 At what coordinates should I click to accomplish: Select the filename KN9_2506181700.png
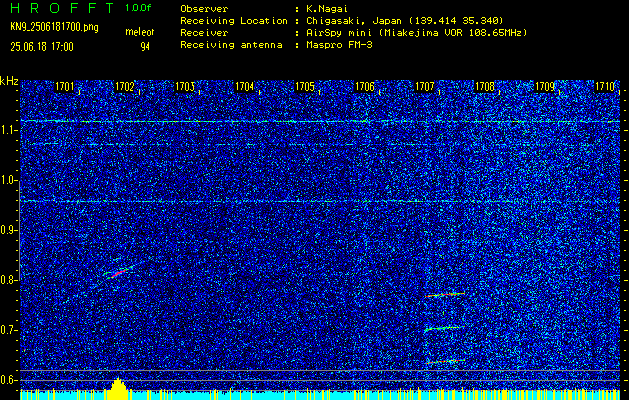click(x=54, y=27)
